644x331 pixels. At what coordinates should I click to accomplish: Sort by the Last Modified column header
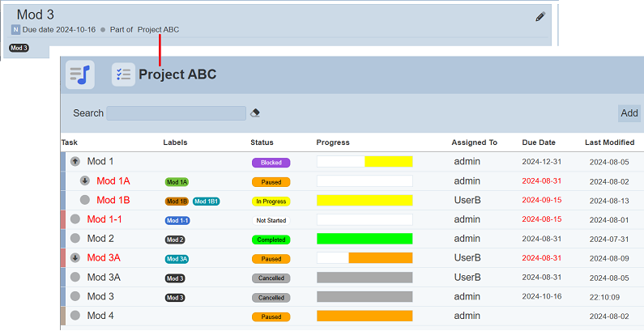pyautogui.click(x=609, y=142)
